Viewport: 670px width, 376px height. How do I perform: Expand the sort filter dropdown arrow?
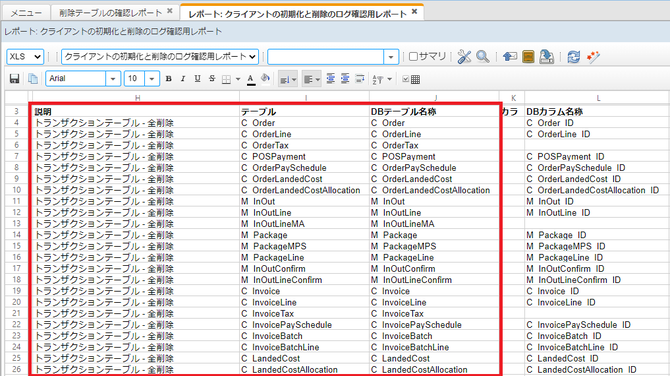click(x=389, y=79)
